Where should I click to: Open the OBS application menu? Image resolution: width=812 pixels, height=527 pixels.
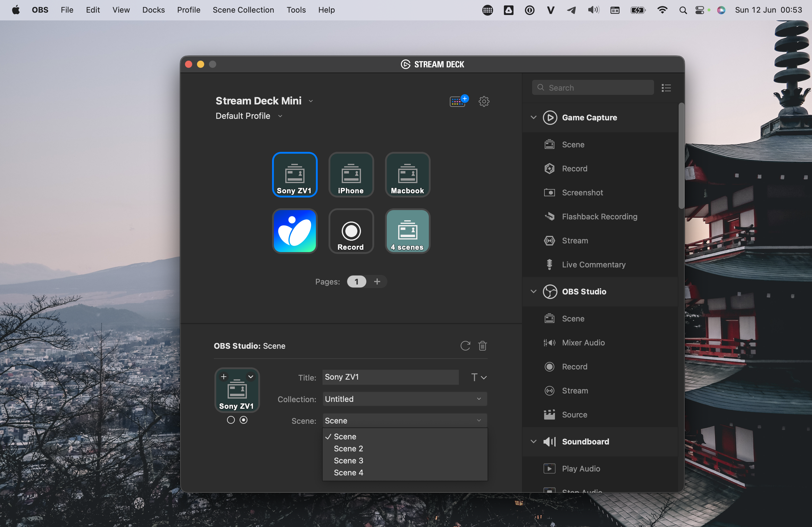point(40,10)
